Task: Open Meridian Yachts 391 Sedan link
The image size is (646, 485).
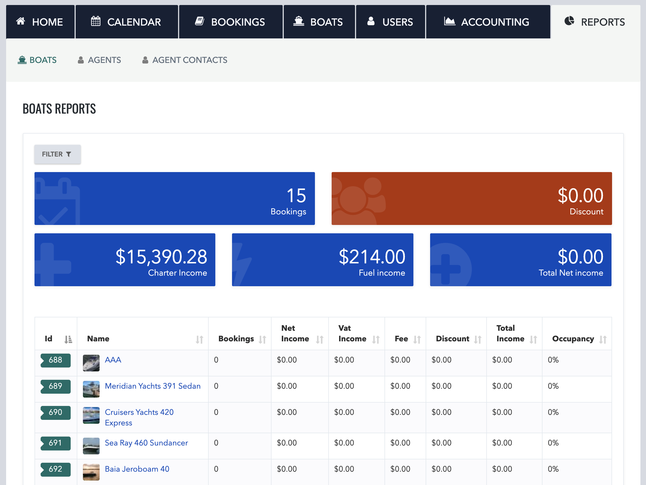Action: 152,386
